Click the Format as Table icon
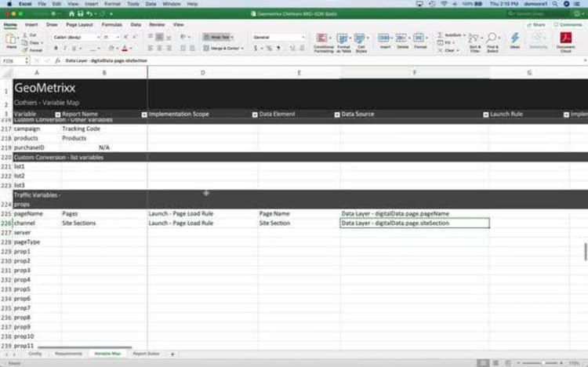This screenshot has width=588, height=367. pos(342,38)
